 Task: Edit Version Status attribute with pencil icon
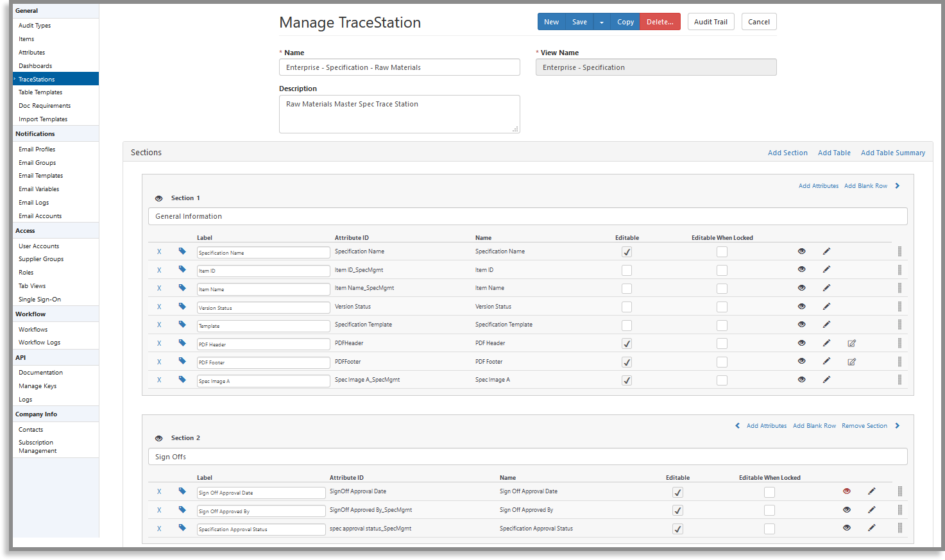coord(826,307)
